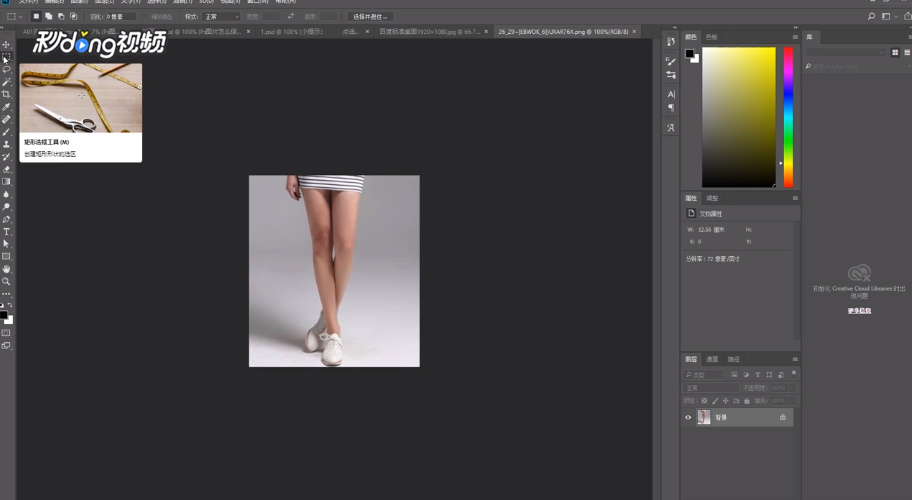The width and height of the screenshot is (912, 500).
Task: Select the Dodge tool
Action: (x=6, y=206)
